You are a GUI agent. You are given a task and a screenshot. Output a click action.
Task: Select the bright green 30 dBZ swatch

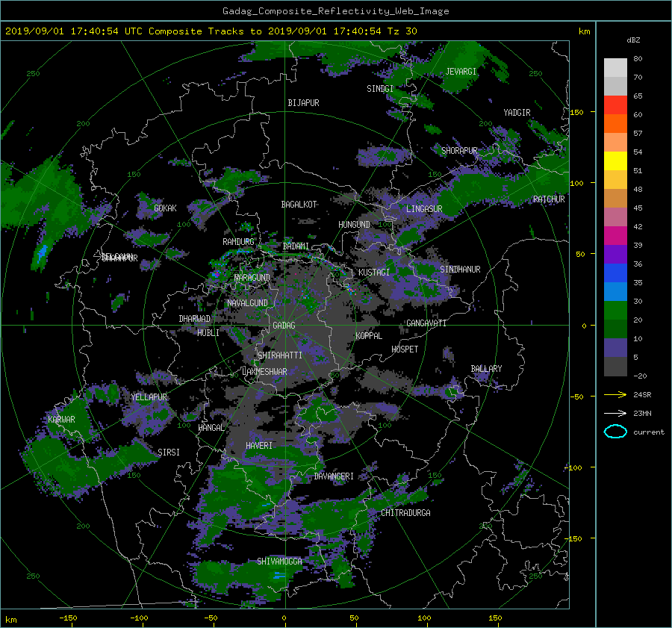click(615, 311)
